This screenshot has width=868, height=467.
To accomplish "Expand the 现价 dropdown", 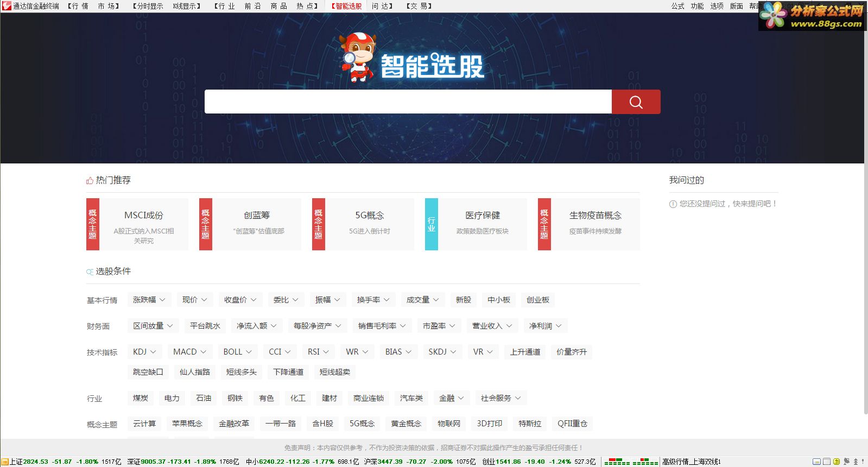I will 195,300.
